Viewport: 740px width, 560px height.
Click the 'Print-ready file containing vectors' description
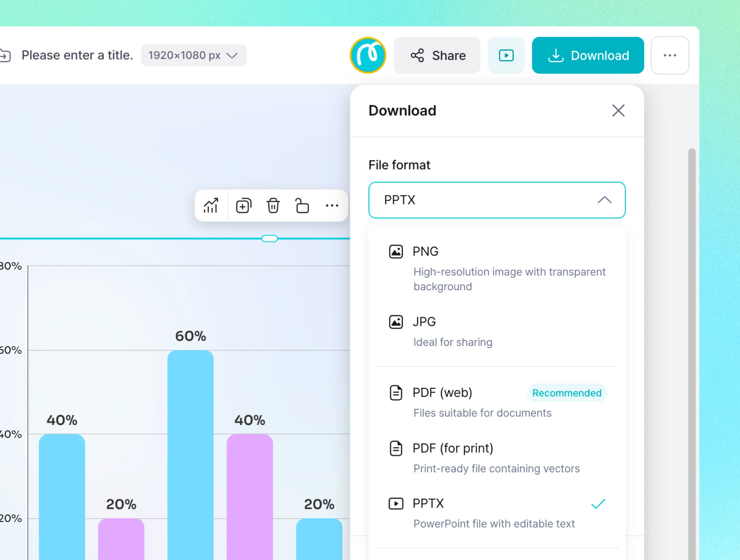pyautogui.click(x=497, y=468)
